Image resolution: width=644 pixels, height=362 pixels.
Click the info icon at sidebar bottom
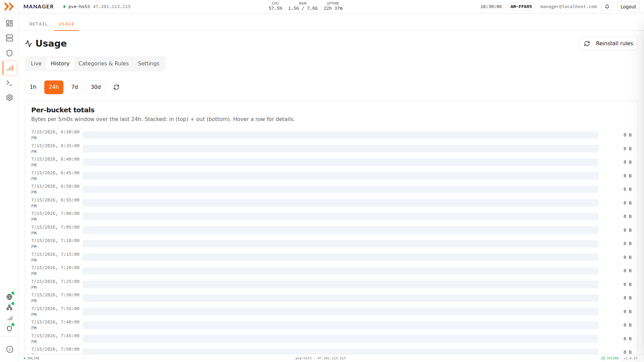10,349
